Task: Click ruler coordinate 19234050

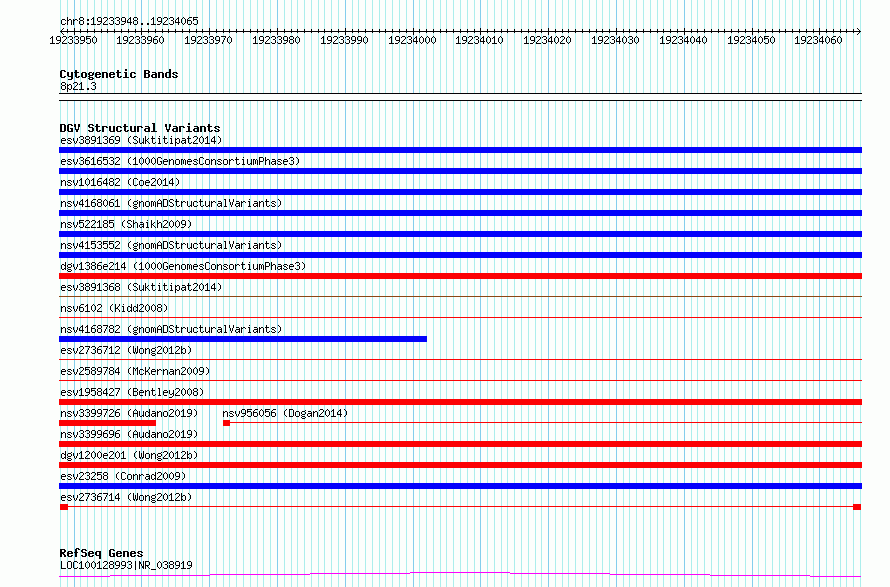Action: coord(752,40)
